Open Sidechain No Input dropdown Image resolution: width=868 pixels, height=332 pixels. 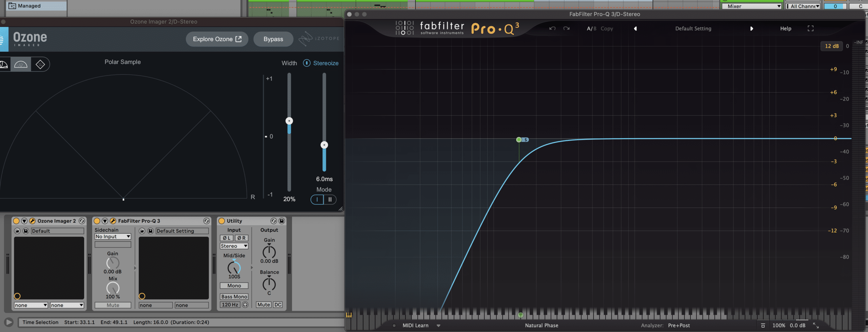click(x=113, y=237)
